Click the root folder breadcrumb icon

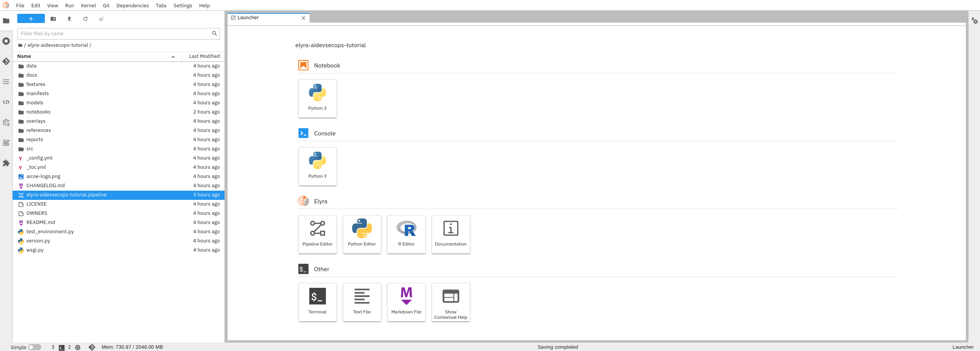(x=20, y=45)
